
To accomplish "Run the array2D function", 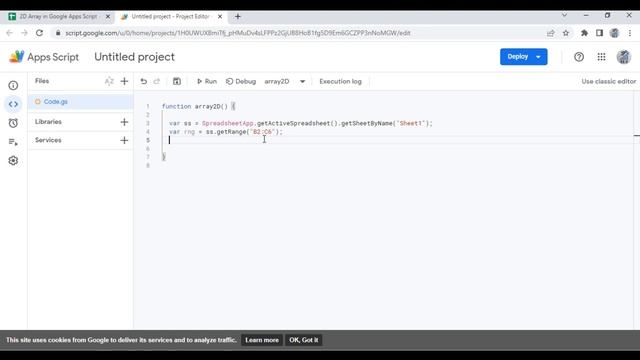I will (x=207, y=81).
